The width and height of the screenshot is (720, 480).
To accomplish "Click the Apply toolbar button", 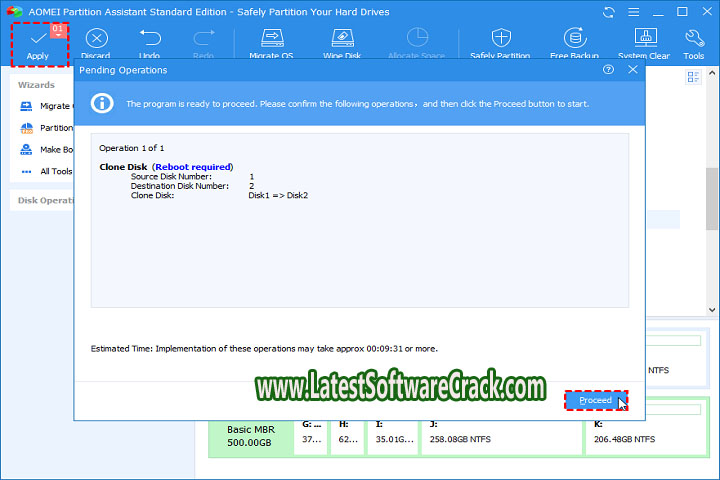I will click(x=39, y=44).
